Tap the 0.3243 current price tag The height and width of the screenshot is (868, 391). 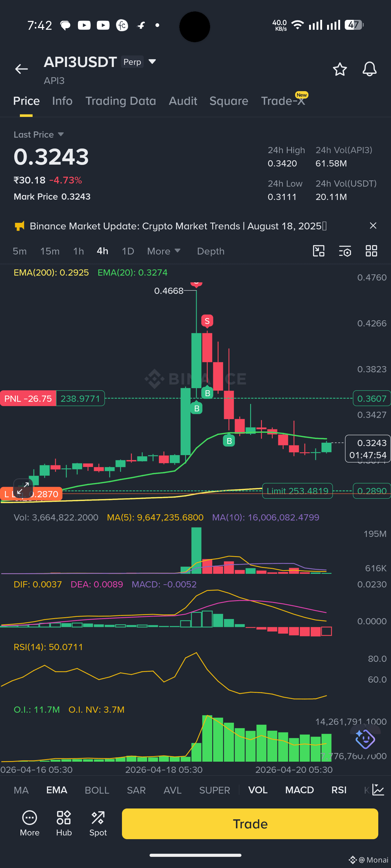367,449
